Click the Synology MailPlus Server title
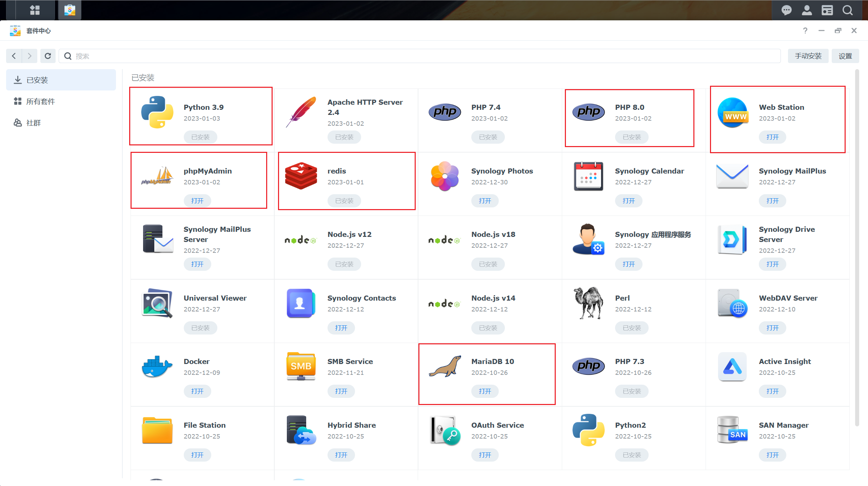 [217, 234]
